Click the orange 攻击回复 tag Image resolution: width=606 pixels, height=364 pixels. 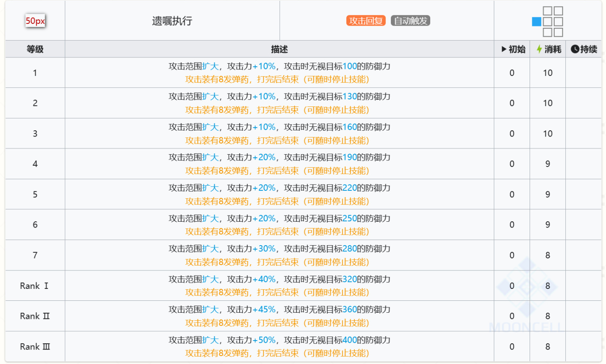point(366,21)
